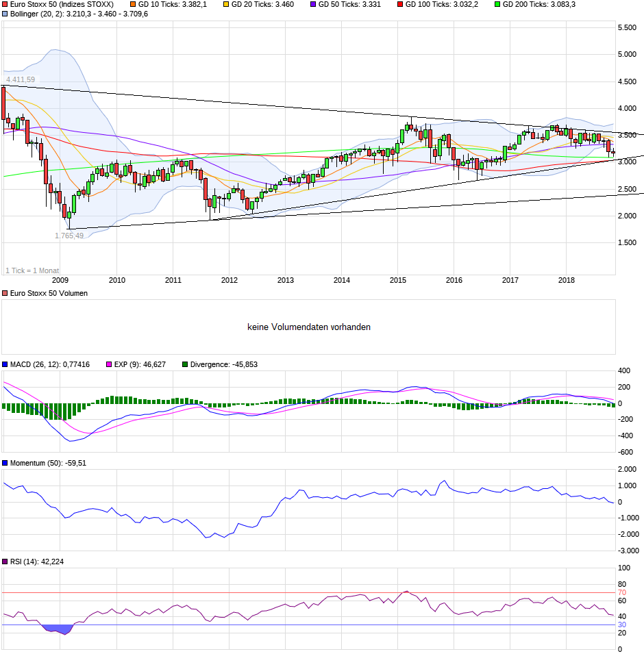Click the 'GD 200 Ticks: 3.083,3' label
Image resolution: width=644 pixels, height=656 pixels.
(x=539, y=5)
